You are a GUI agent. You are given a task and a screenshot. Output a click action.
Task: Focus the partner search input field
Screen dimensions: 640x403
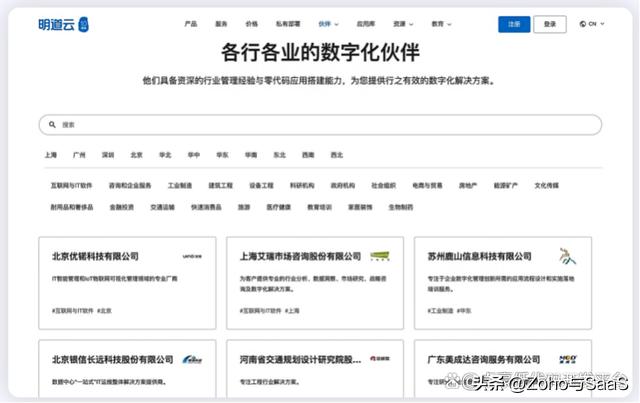[320, 125]
